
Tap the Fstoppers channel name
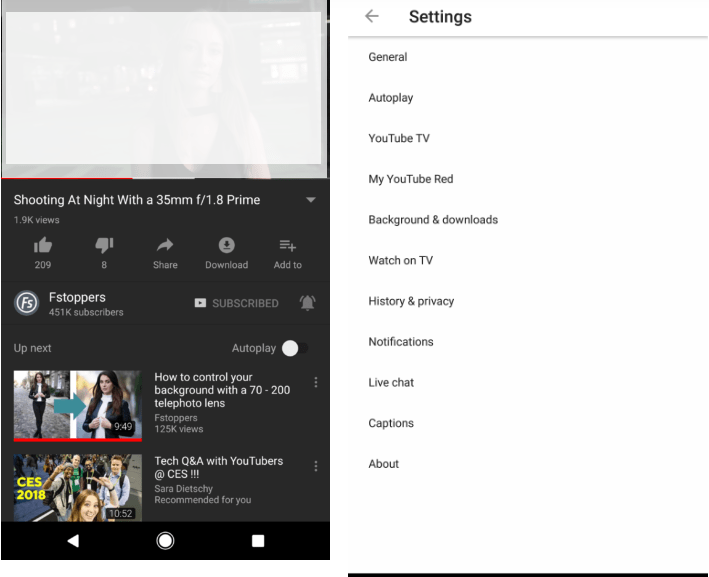click(77, 297)
